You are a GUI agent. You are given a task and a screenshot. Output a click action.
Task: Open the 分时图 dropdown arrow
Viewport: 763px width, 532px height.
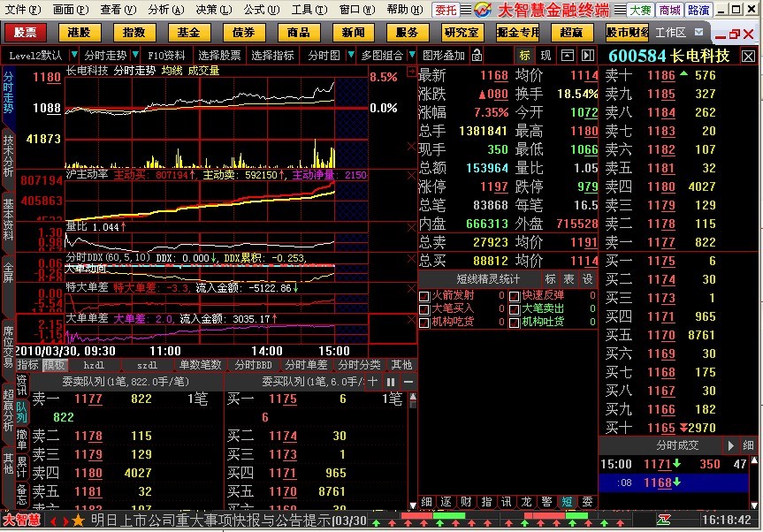pos(350,55)
